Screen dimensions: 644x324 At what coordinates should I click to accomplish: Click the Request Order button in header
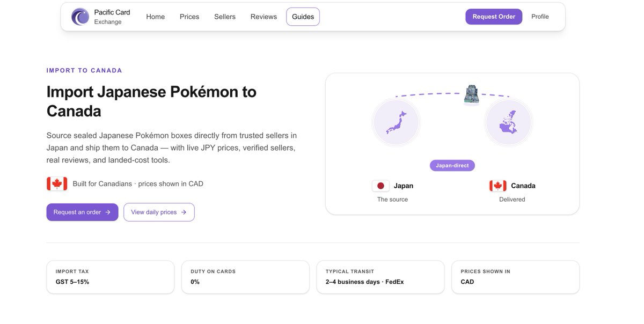[x=494, y=17]
